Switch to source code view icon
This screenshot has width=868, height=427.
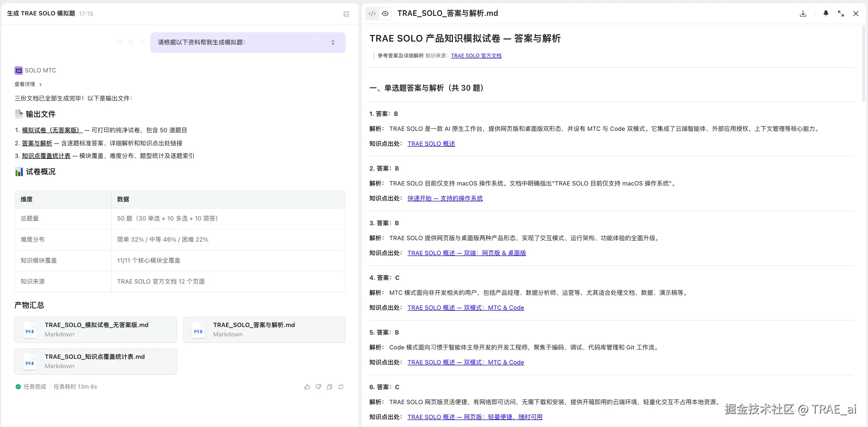point(372,14)
